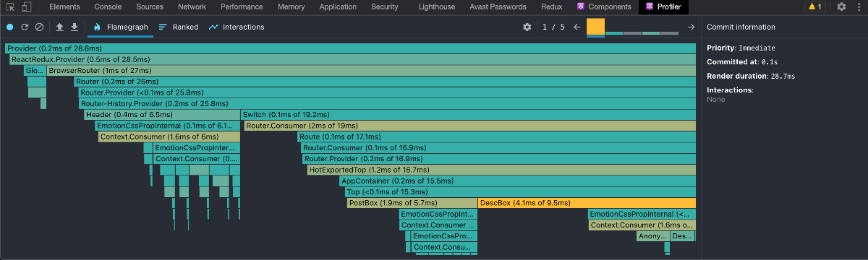Viewport: 868px width, 260px height.
Task: Select the Context.Consumer (1.6ms of 6ms) bar
Action: pos(169,136)
